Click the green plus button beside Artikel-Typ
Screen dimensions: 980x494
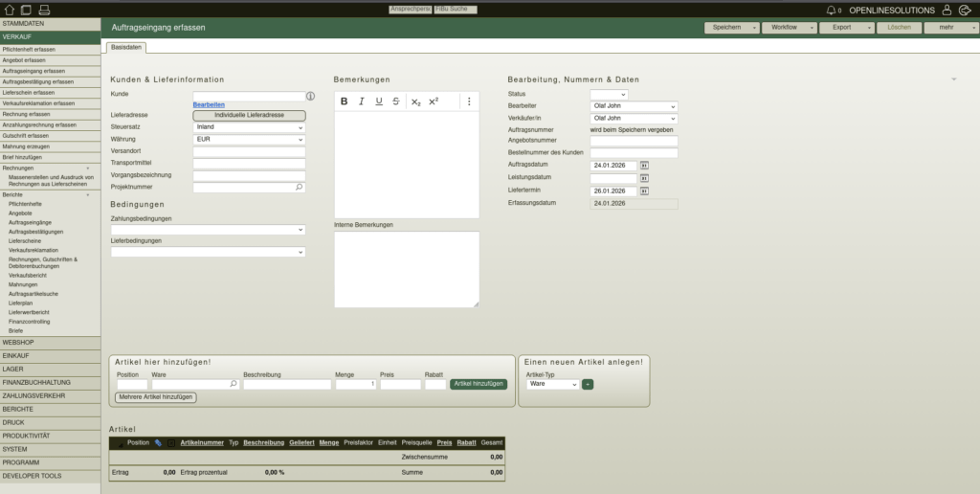[588, 384]
